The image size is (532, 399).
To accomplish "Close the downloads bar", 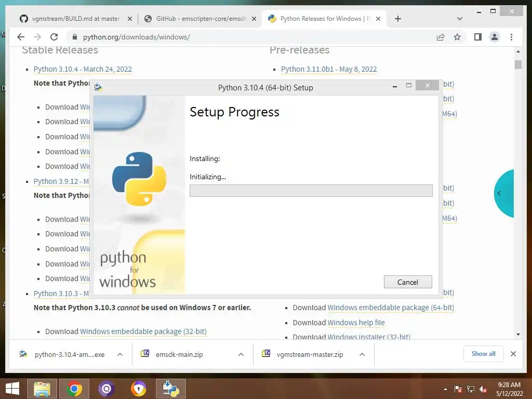I will (513, 354).
